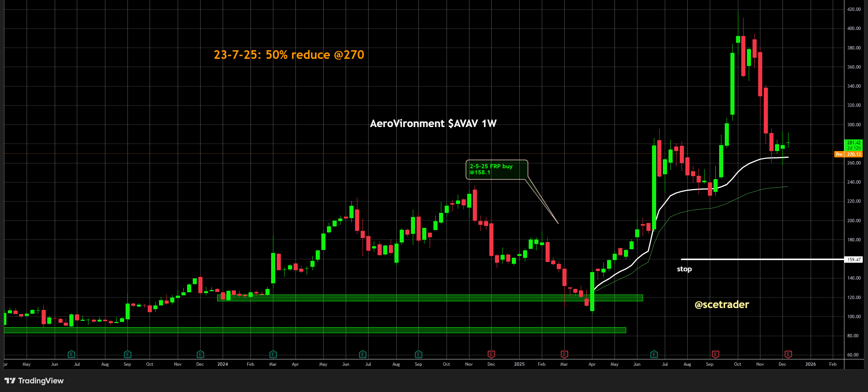Image resolution: width=868 pixels, height=392 pixels.
Task: Click the 420.00 price axis label
Action: 854,9
